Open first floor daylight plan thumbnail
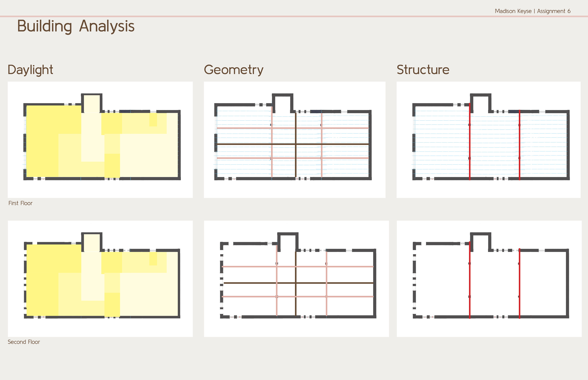 pos(100,140)
